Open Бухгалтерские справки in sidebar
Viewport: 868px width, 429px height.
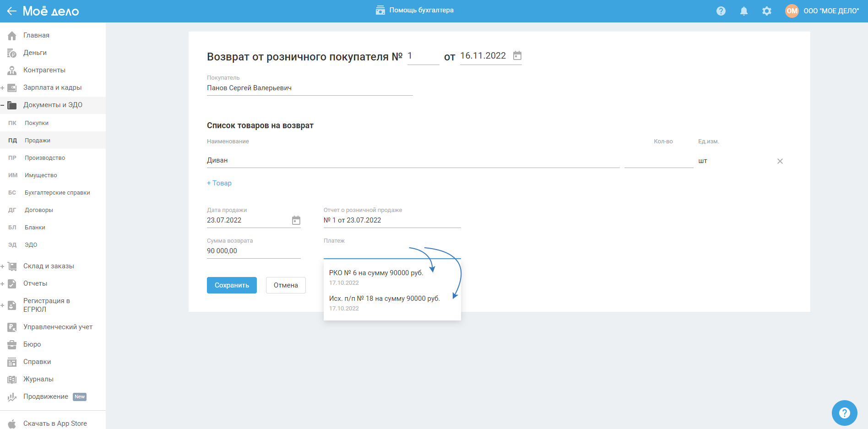[x=57, y=193]
